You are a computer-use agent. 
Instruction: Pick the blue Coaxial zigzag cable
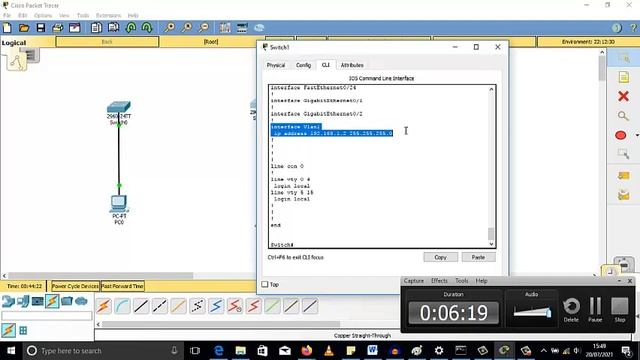[216, 306]
